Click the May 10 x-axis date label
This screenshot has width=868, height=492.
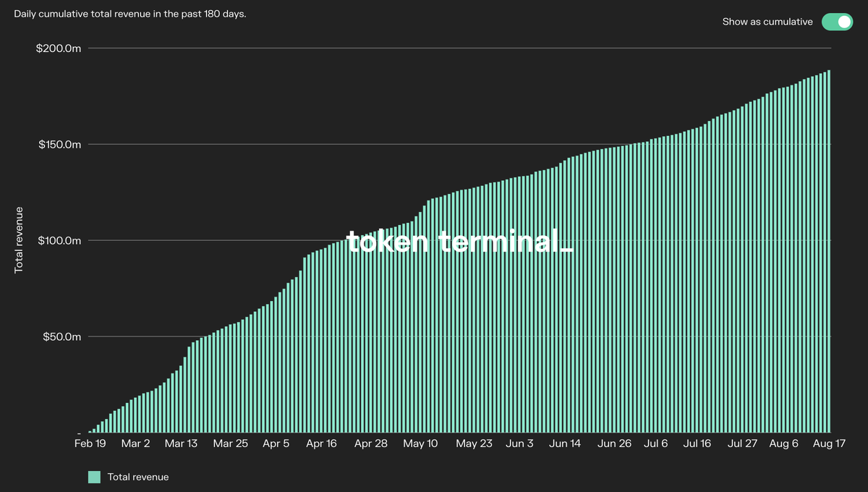click(x=420, y=444)
